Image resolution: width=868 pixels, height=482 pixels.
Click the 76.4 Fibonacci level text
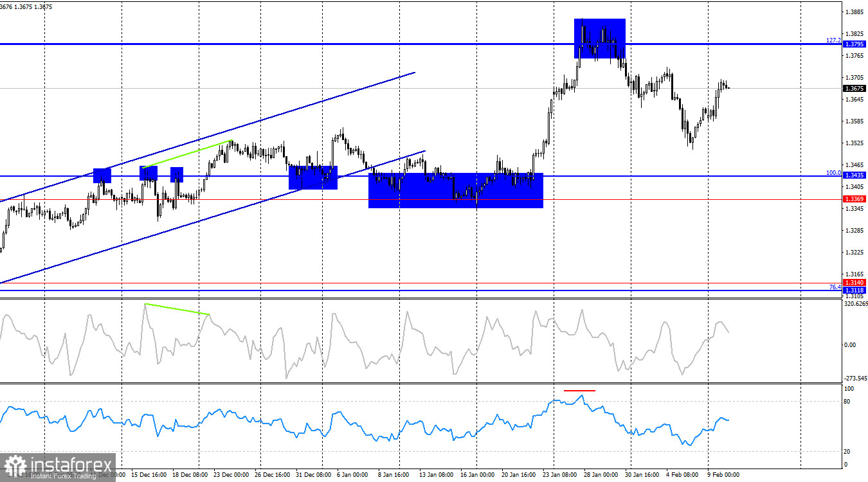(834, 288)
